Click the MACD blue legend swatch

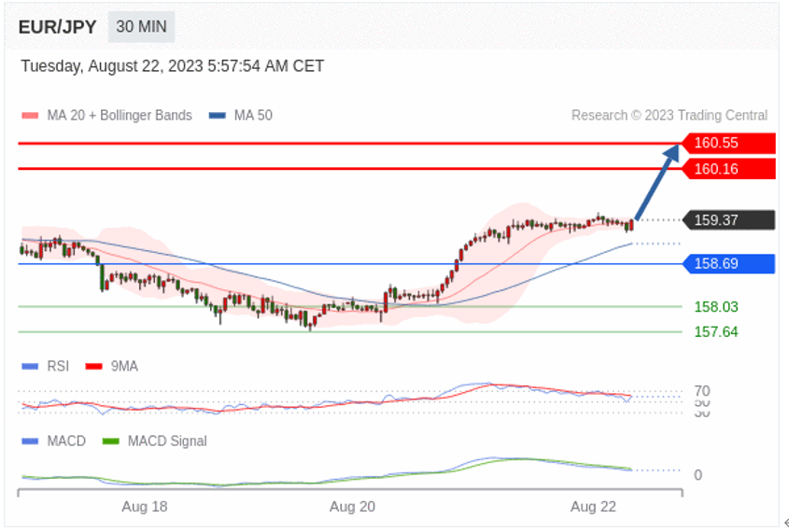click(x=30, y=441)
